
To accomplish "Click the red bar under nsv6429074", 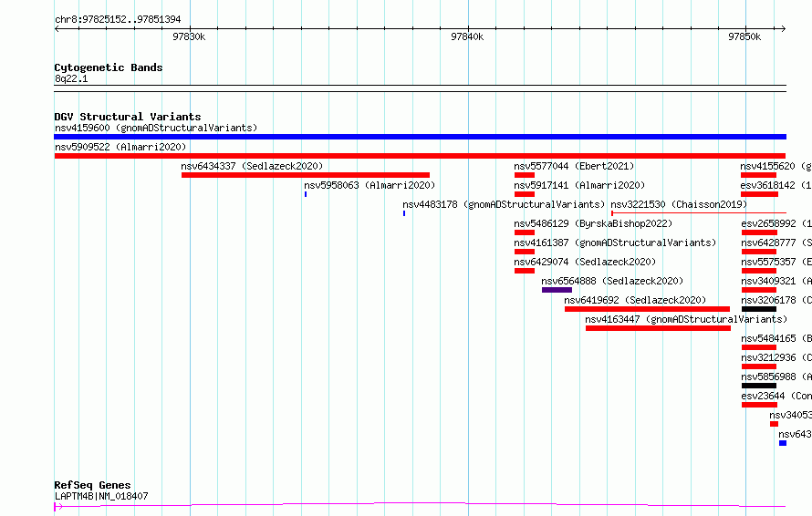I will (x=524, y=271).
